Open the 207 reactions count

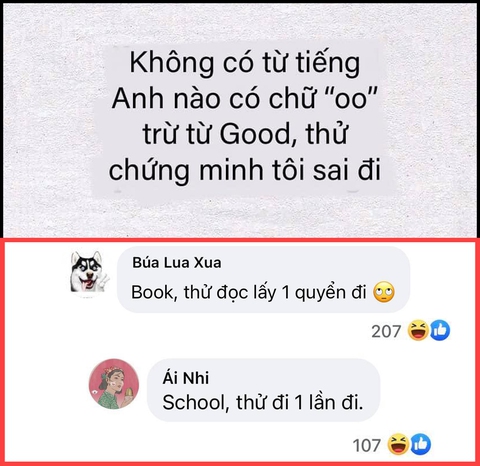pyautogui.click(x=386, y=331)
